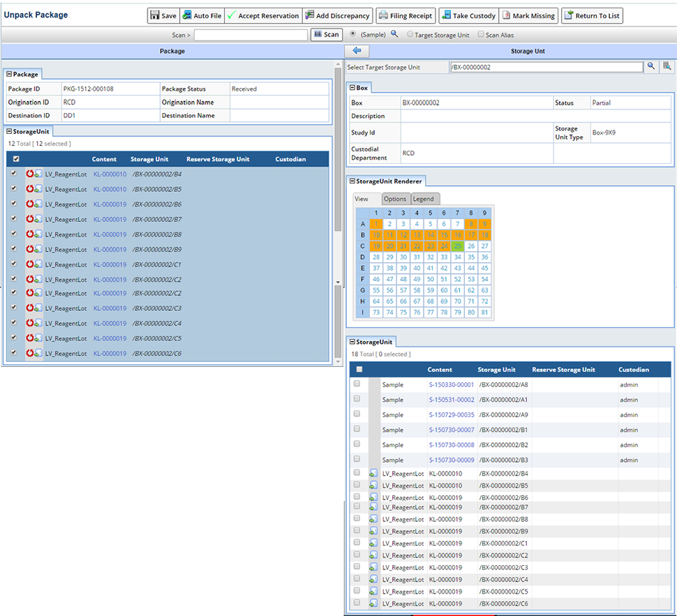
Task: Select the Target Storage Unit radio button
Action: coord(410,34)
